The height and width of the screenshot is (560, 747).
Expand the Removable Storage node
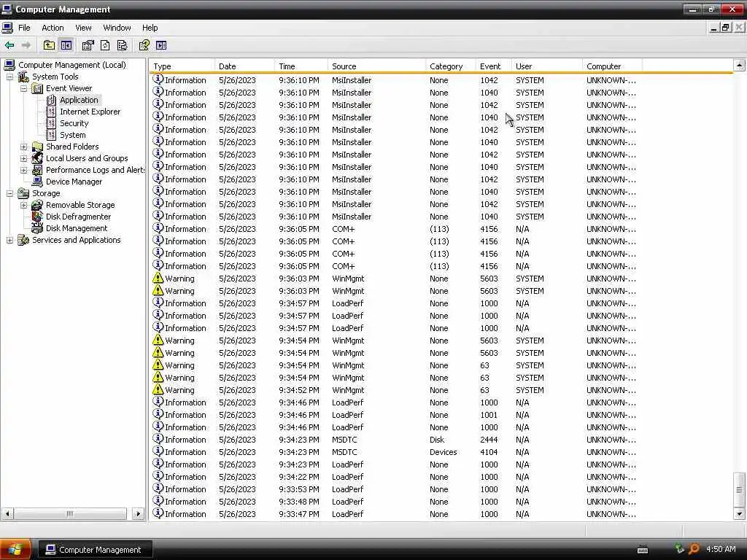pyautogui.click(x=24, y=205)
